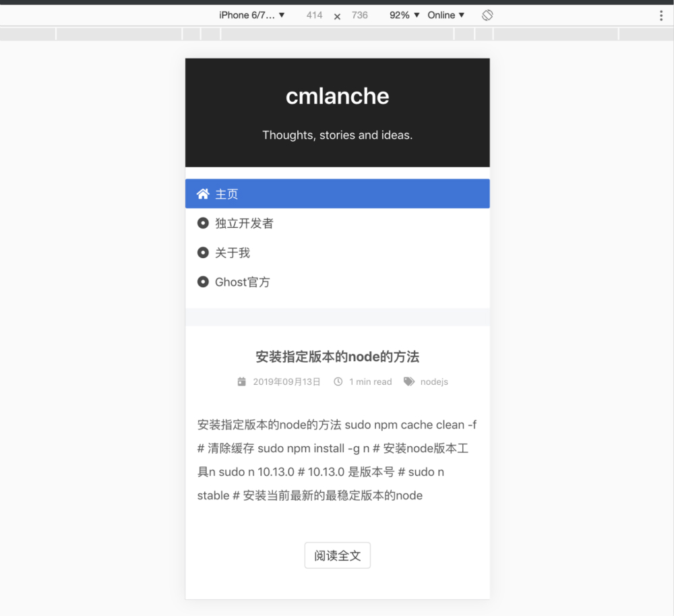The image size is (674, 616).
Task: Click the height field showing 736
Action: pos(360,15)
